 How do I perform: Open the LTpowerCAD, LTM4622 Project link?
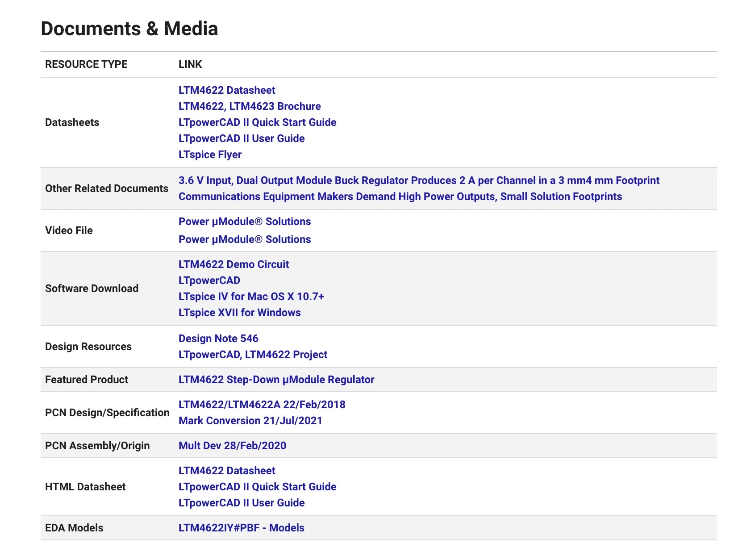pos(253,355)
